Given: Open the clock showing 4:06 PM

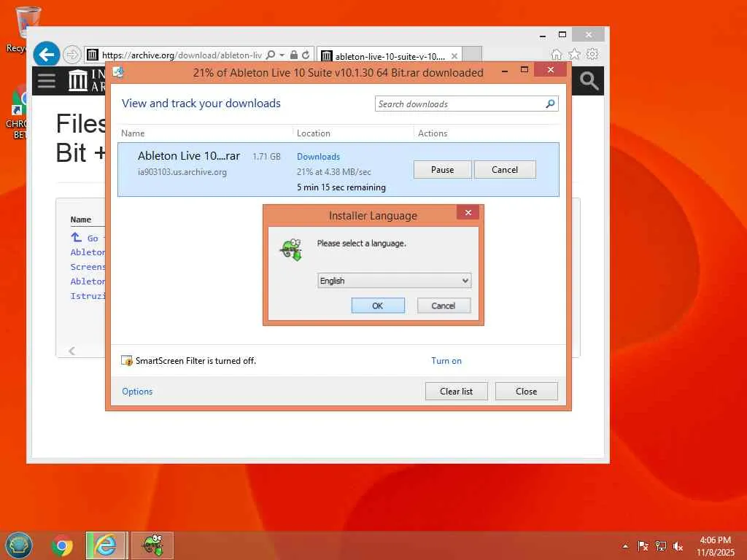Looking at the screenshot, I should pos(716,546).
